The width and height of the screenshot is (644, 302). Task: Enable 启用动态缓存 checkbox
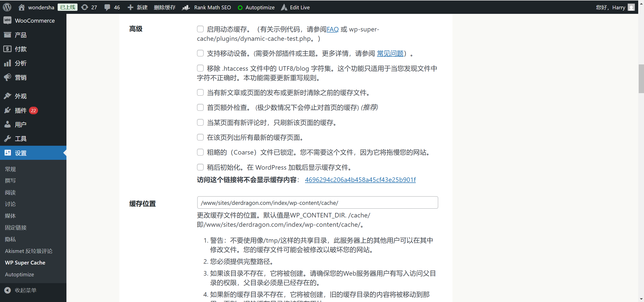[x=200, y=29]
